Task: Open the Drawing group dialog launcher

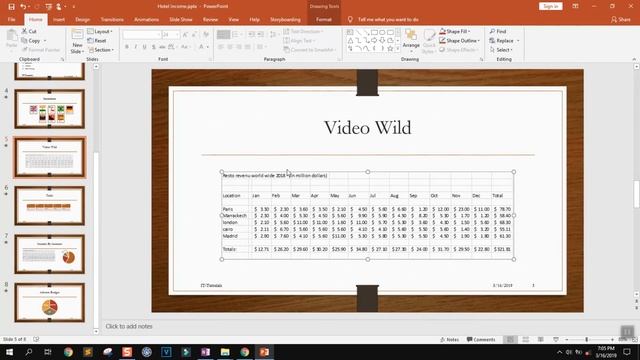Action: pos(481,60)
